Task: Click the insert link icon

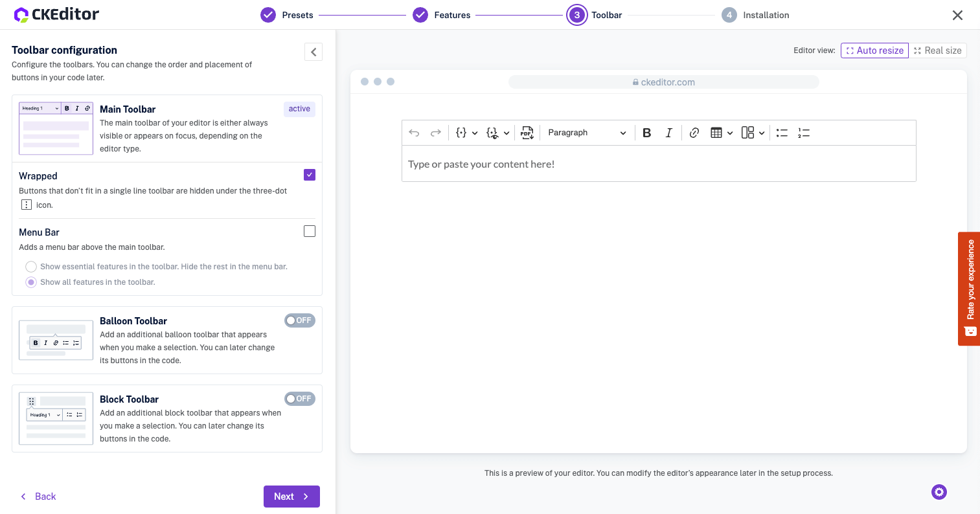Action: (x=694, y=133)
